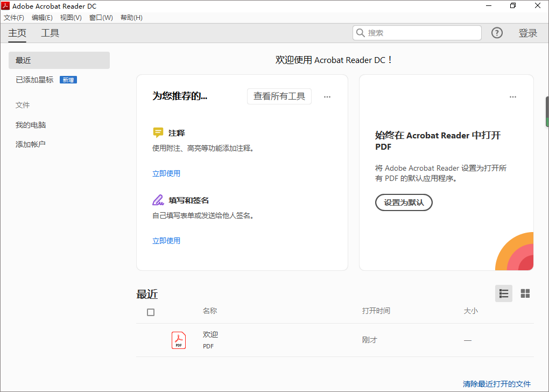Click the Fill & Sign (填写和签名) pen icon
The image size is (549, 392).
pos(158,200)
